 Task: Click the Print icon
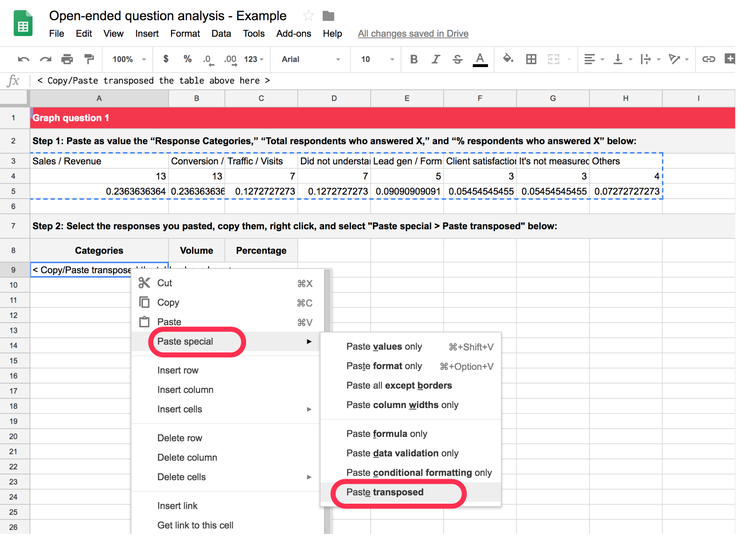point(67,59)
